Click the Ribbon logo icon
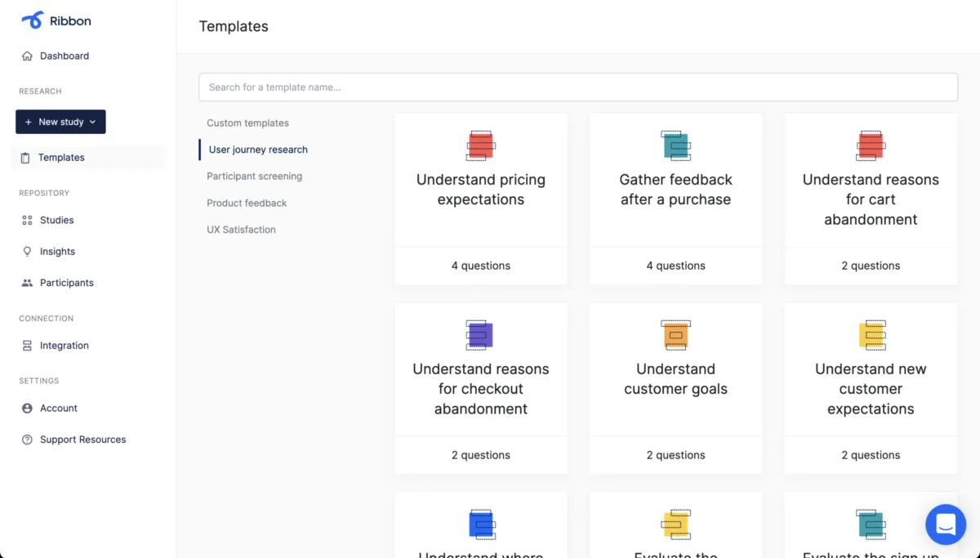 click(33, 20)
